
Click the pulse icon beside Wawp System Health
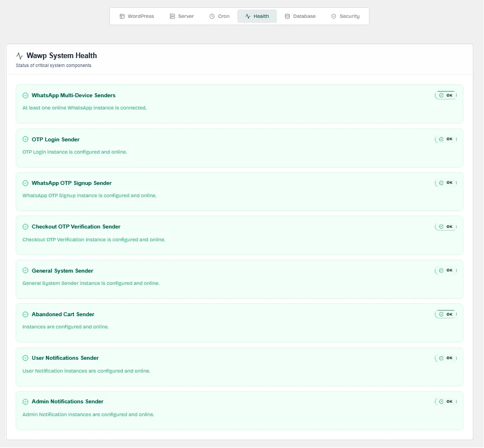click(20, 56)
